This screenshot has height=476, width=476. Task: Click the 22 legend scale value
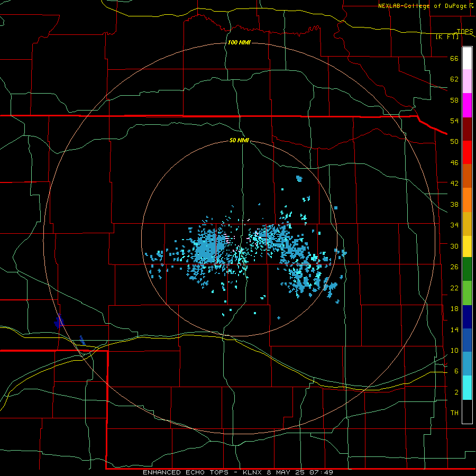pyautogui.click(x=454, y=288)
